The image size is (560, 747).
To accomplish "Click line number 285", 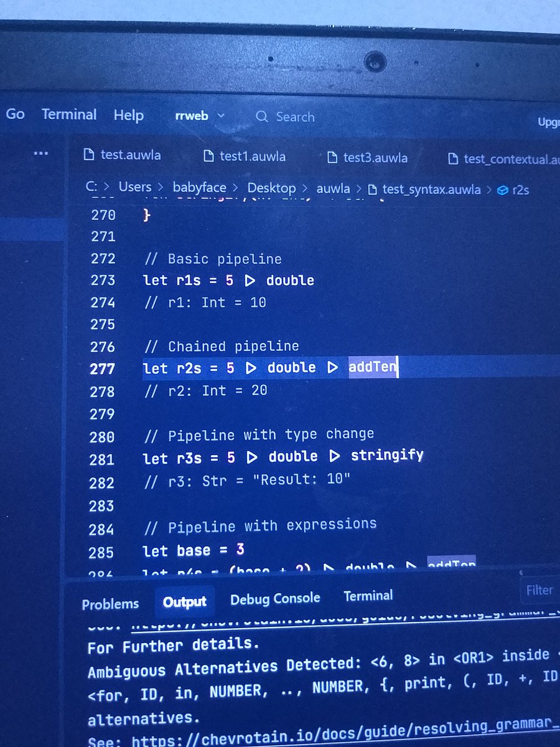I will click(101, 552).
